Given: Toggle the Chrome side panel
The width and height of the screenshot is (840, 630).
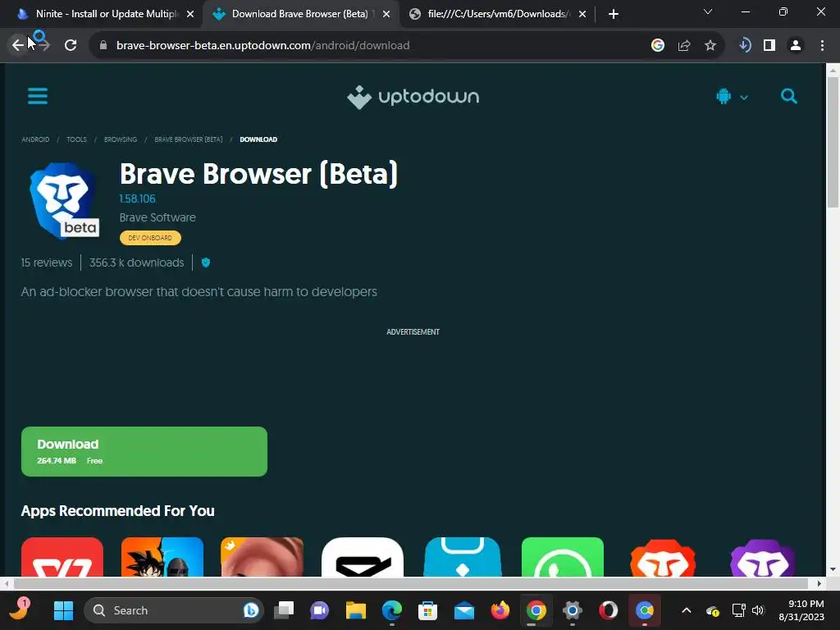Looking at the screenshot, I should pyautogui.click(x=769, y=46).
